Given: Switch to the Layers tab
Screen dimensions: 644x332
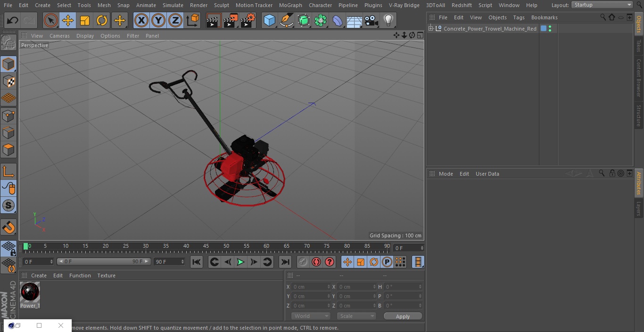Looking at the screenshot, I should pos(639,209).
